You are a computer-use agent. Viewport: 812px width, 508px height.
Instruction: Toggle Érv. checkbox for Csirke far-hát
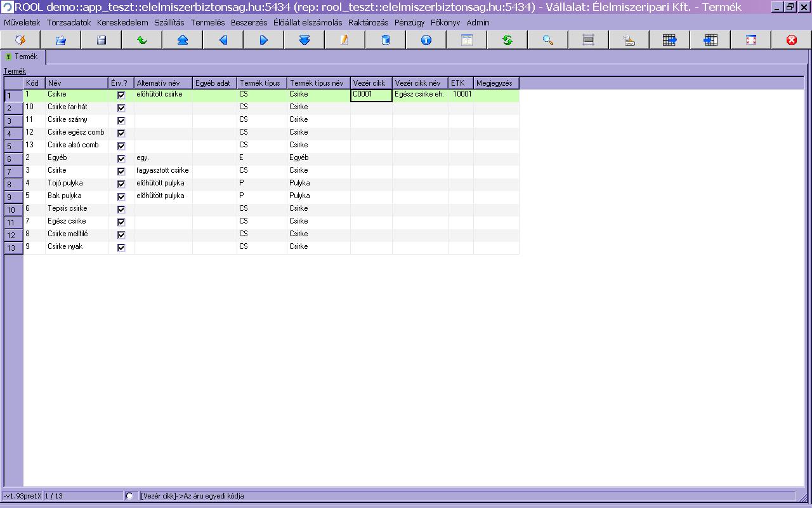click(121, 108)
